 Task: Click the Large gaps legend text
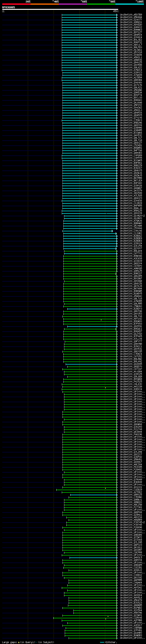click(x=28, y=642)
